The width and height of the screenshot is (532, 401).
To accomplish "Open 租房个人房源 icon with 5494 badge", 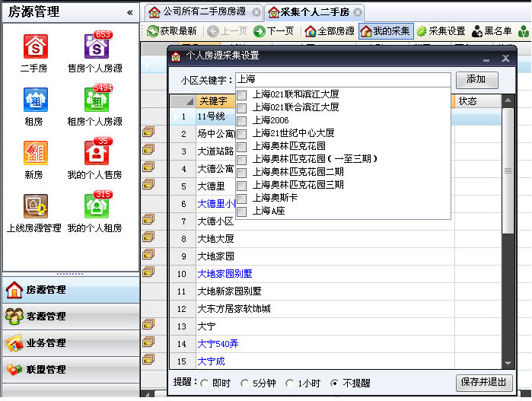I will 97,100.
